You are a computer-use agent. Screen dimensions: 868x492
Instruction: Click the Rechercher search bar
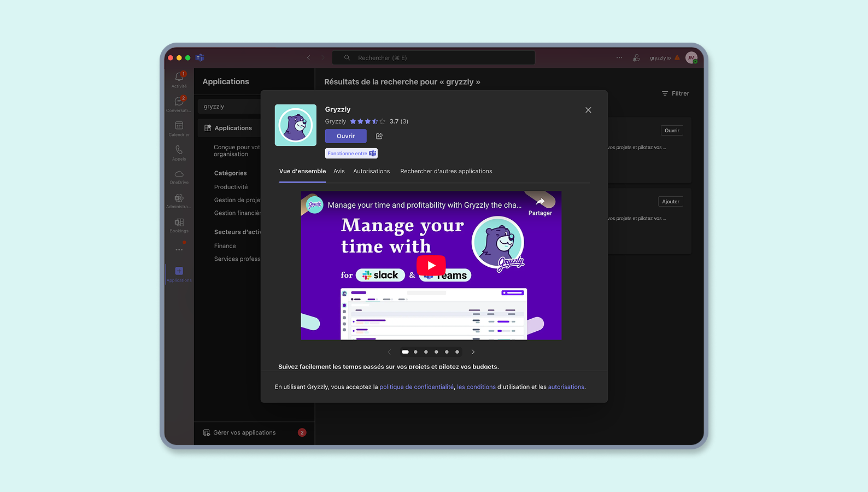433,57
